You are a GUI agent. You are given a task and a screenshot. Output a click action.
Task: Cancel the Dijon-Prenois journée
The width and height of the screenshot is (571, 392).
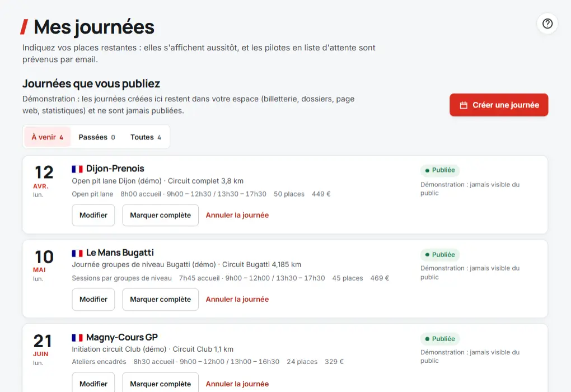click(x=237, y=215)
